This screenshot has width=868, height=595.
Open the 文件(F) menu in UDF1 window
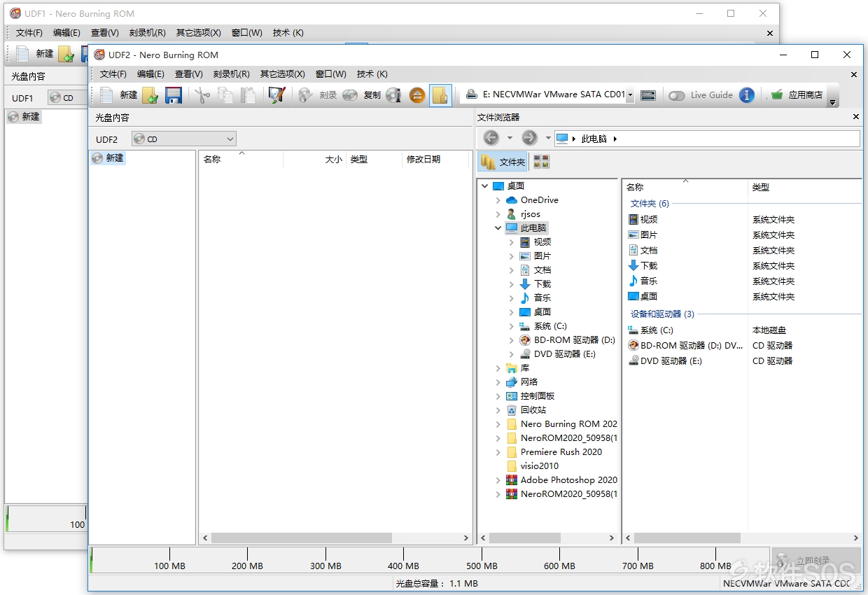[x=29, y=33]
